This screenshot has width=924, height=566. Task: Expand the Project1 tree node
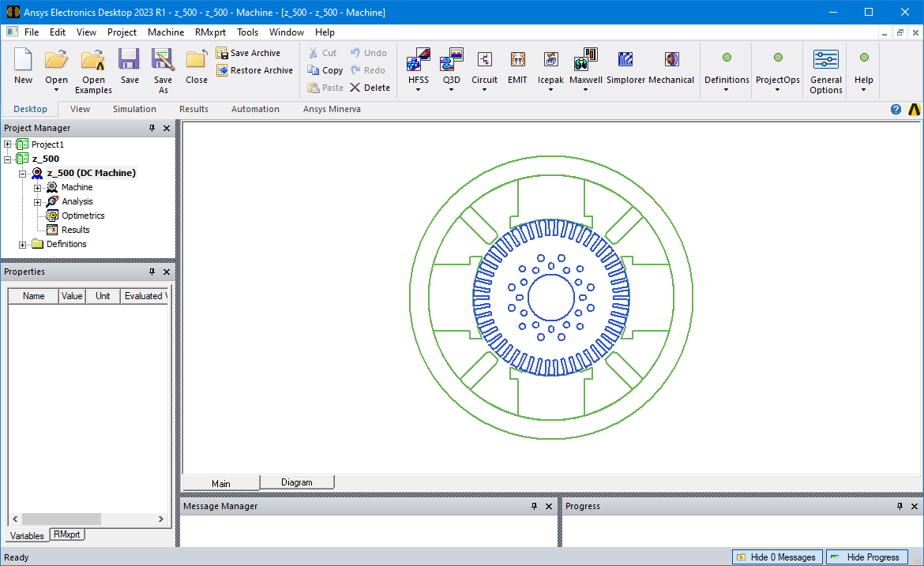(8, 144)
